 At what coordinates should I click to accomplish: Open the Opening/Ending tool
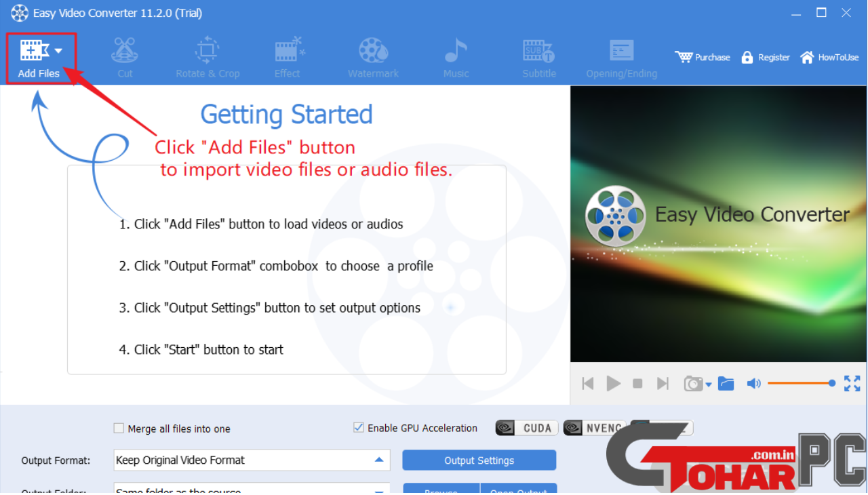click(x=622, y=58)
